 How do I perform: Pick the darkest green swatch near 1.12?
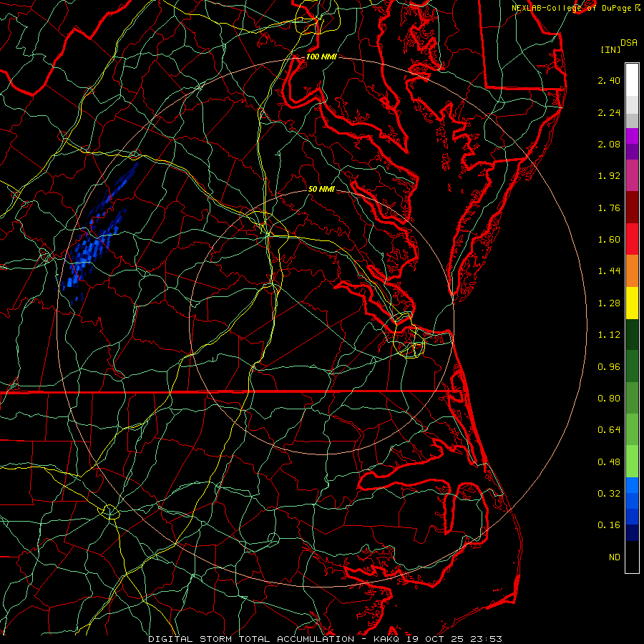point(632,334)
